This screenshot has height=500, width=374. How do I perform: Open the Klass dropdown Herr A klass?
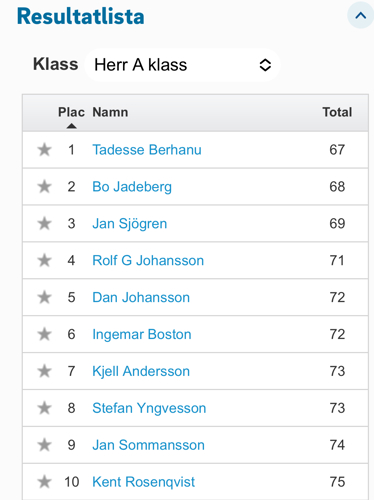pos(182,65)
